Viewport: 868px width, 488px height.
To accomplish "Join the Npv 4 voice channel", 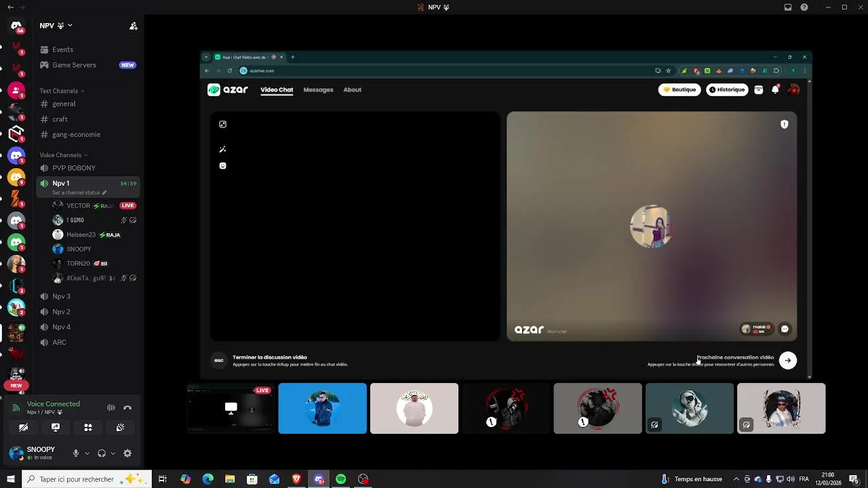I will (x=88, y=327).
